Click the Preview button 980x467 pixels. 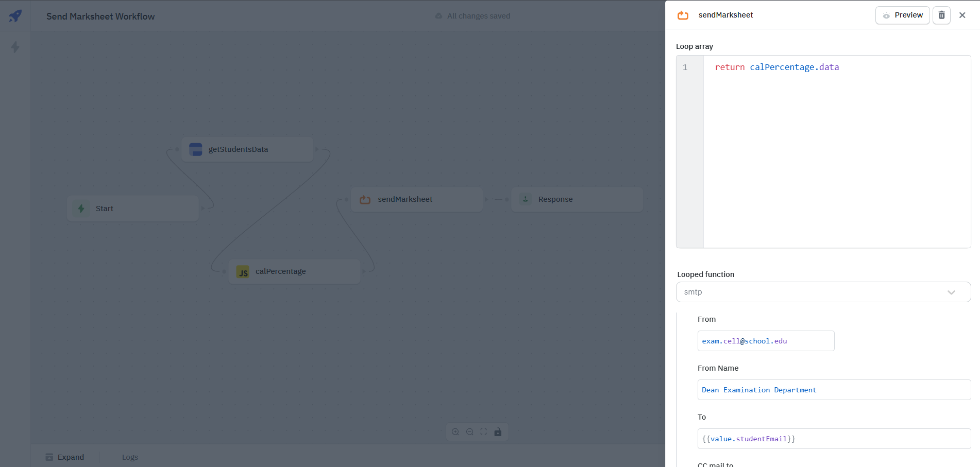point(902,15)
